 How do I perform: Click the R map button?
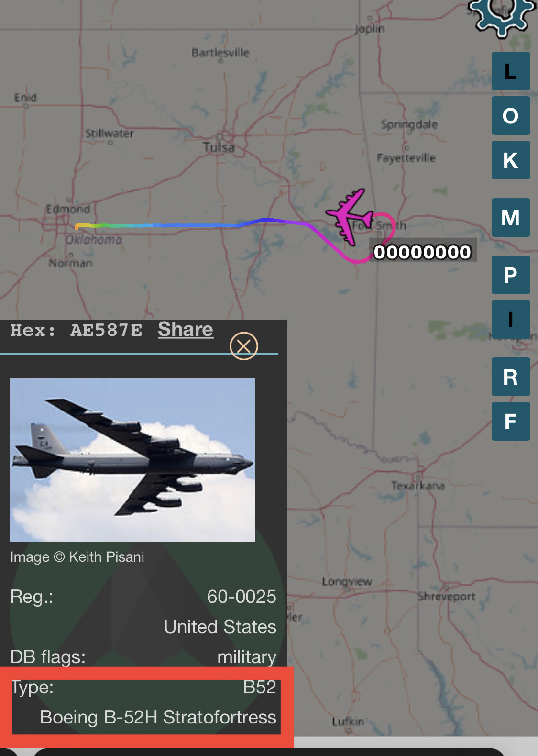tap(511, 377)
